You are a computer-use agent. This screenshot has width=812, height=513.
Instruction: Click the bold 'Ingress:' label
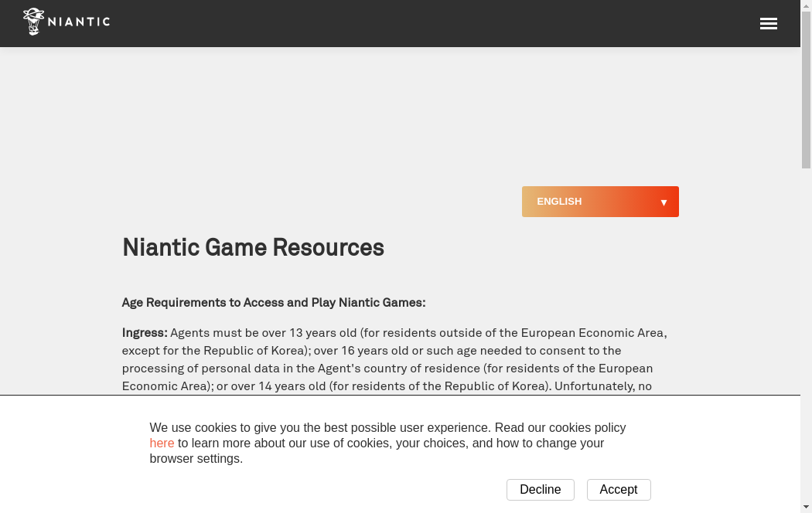click(x=145, y=333)
